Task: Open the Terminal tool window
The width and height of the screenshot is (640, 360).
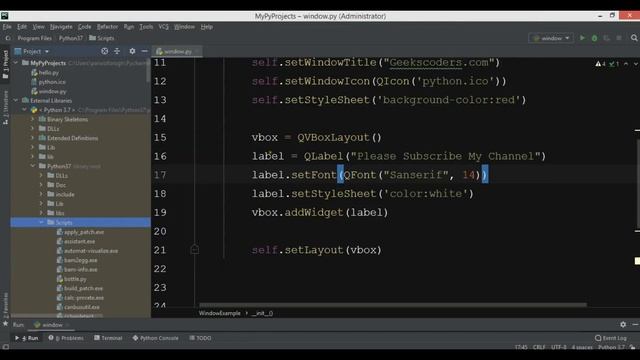Action: (x=108, y=338)
